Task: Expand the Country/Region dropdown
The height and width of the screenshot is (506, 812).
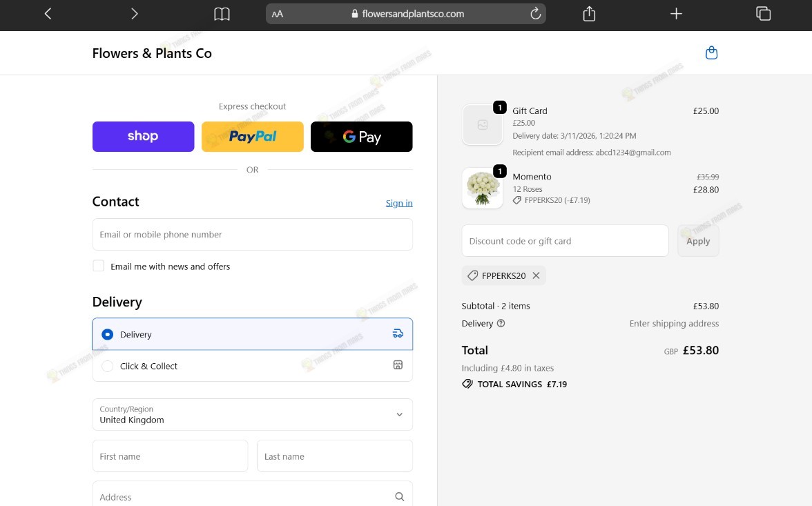Action: tap(252, 414)
